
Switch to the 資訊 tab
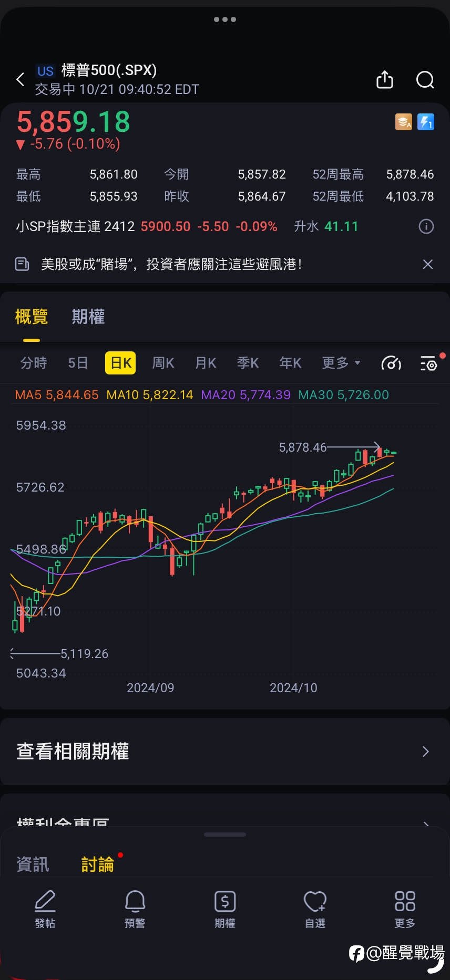pos(33,864)
